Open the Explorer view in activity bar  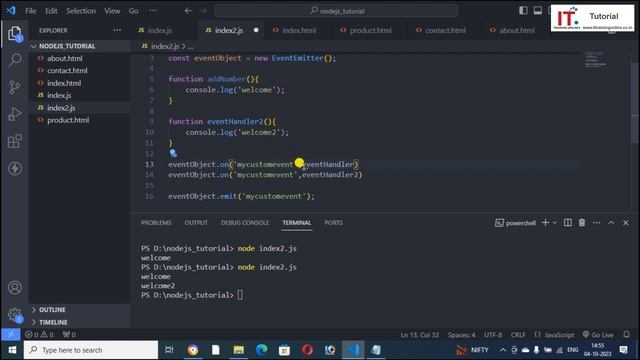[15, 33]
